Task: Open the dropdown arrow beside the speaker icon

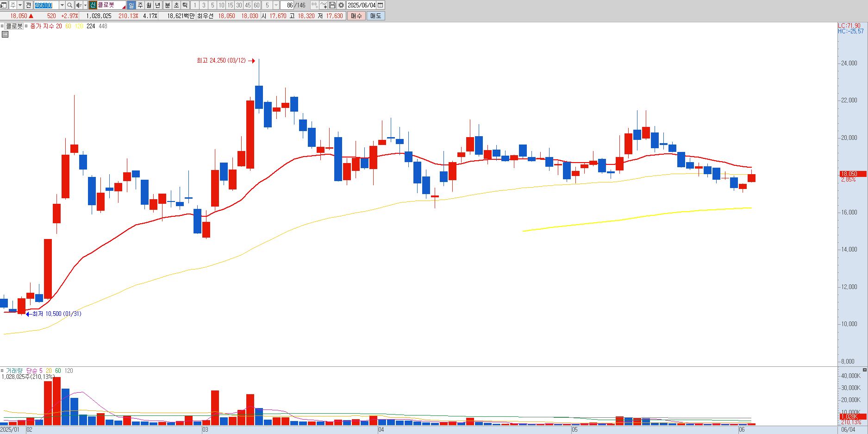Action: [x=85, y=5]
